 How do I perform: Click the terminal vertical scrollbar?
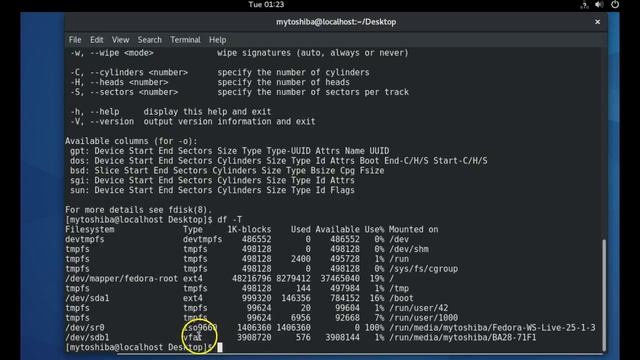[x=604, y=295]
